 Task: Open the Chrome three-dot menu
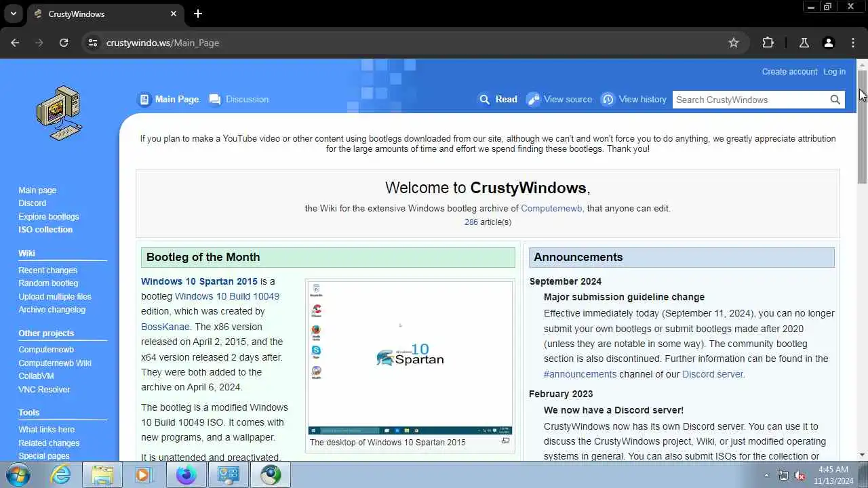(x=853, y=43)
